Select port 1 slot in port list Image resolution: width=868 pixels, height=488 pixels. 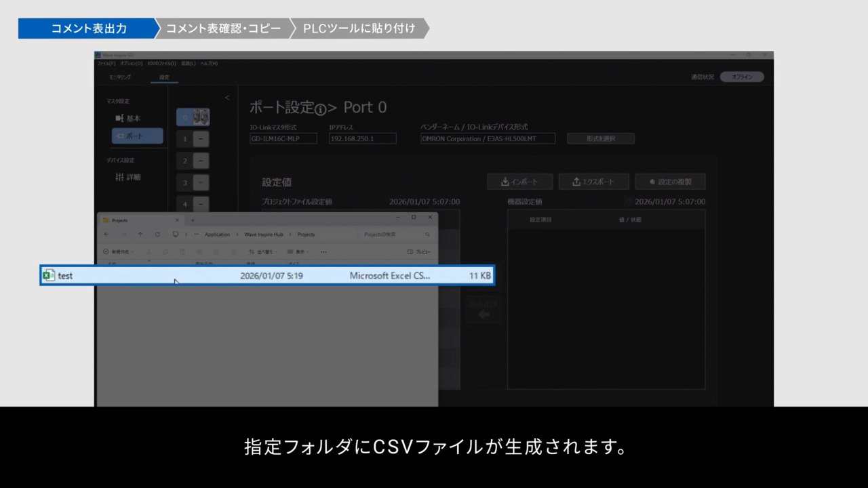coord(193,139)
